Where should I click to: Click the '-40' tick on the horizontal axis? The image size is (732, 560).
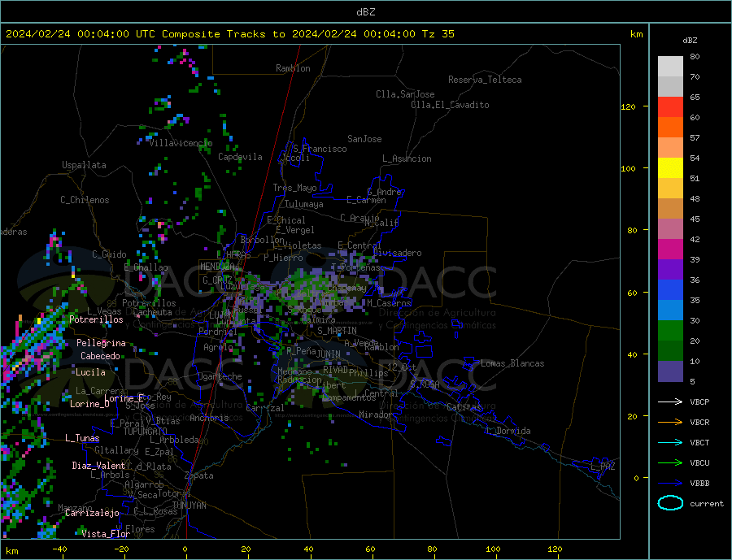point(59,549)
